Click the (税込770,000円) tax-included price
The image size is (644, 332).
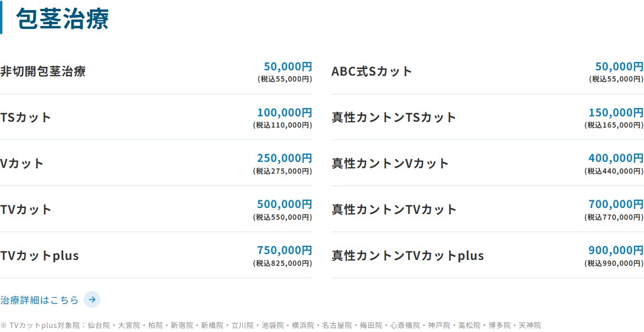click(x=614, y=217)
